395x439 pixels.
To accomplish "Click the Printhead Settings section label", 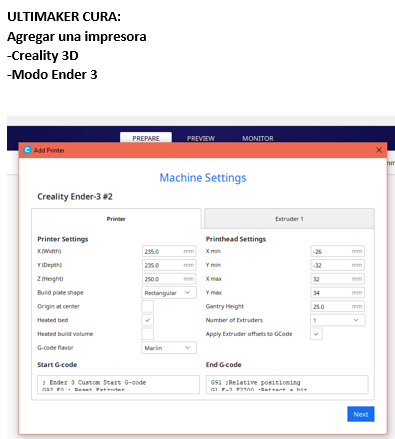I will click(236, 239).
